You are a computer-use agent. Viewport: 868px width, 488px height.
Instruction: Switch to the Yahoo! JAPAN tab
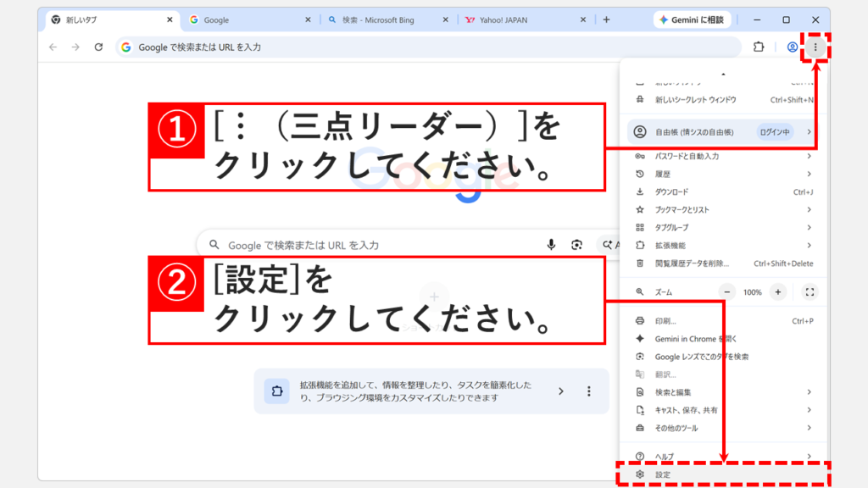pyautogui.click(x=525, y=20)
